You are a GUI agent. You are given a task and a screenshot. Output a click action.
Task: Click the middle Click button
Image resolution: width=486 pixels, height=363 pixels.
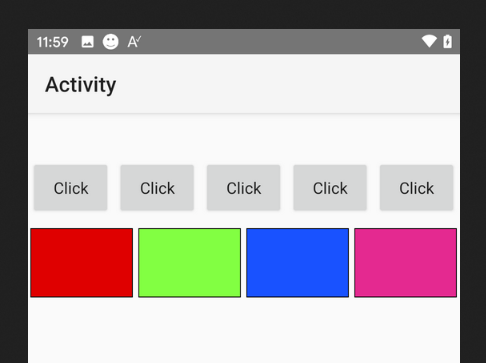tap(244, 188)
